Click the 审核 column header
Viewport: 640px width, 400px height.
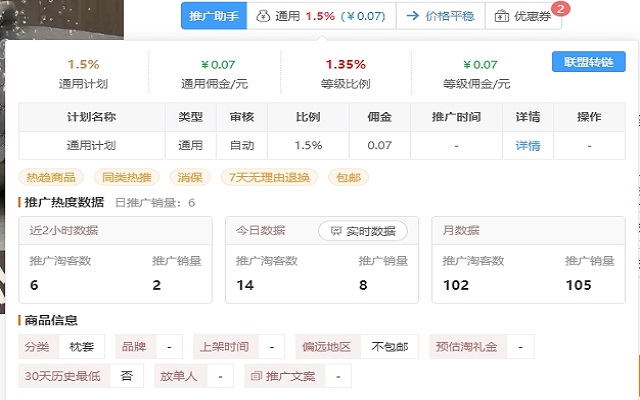pyautogui.click(x=242, y=117)
